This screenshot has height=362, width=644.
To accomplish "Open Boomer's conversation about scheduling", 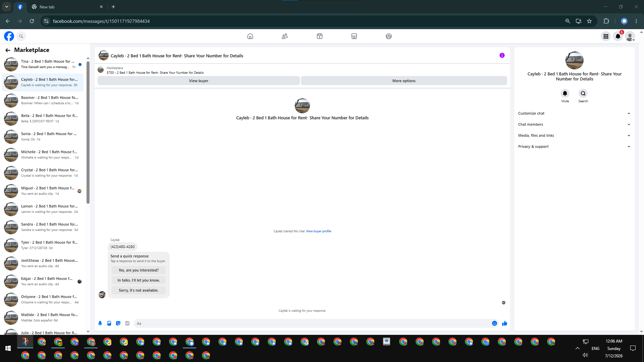I will tap(43, 100).
